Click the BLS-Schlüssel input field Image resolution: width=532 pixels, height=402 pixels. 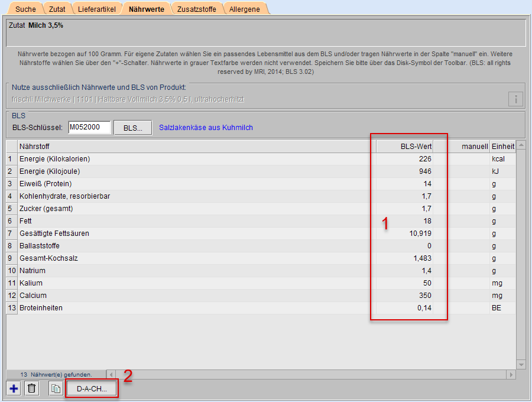tap(89, 127)
